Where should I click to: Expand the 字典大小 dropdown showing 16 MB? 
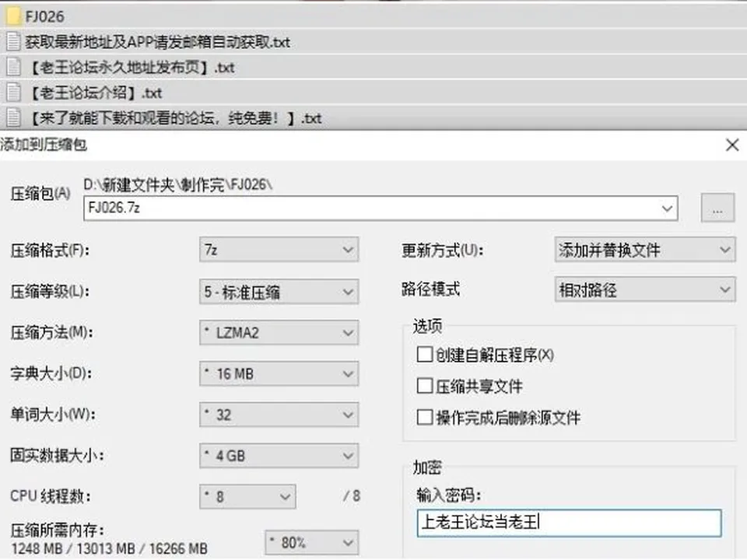tap(279, 374)
